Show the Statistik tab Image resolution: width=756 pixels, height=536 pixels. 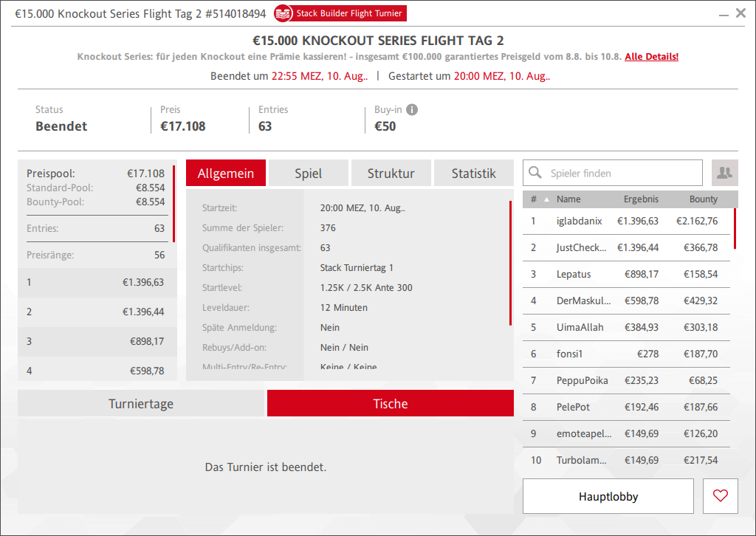473,173
